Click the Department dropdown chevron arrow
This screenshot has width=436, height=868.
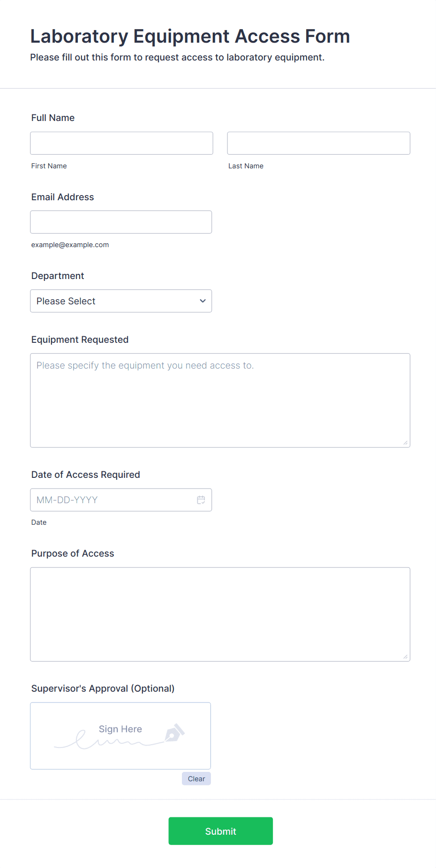pos(203,301)
